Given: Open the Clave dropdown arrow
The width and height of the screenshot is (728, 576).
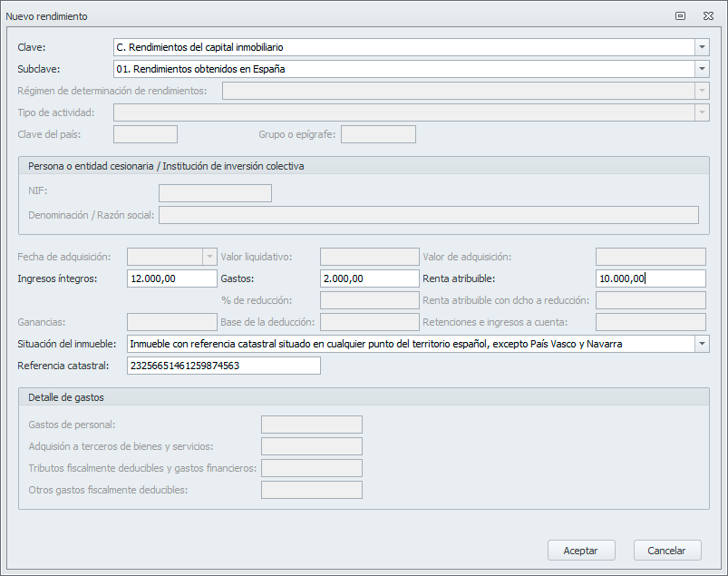Looking at the screenshot, I should point(702,47).
